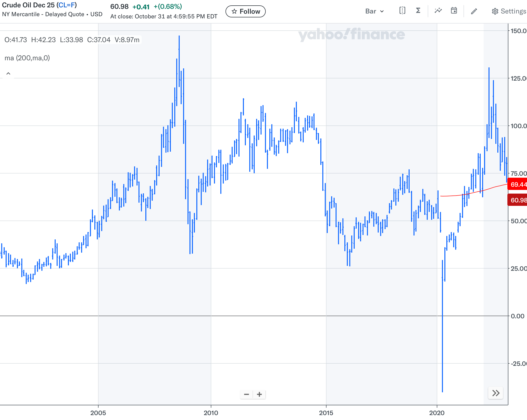Click the technical events sparkline icon

pyautogui.click(x=438, y=11)
